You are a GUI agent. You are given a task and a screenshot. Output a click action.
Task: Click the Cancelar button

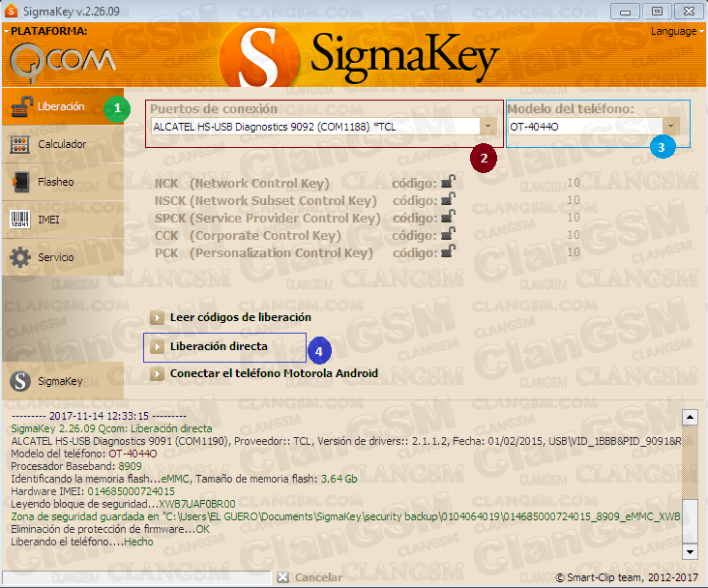tap(310, 577)
